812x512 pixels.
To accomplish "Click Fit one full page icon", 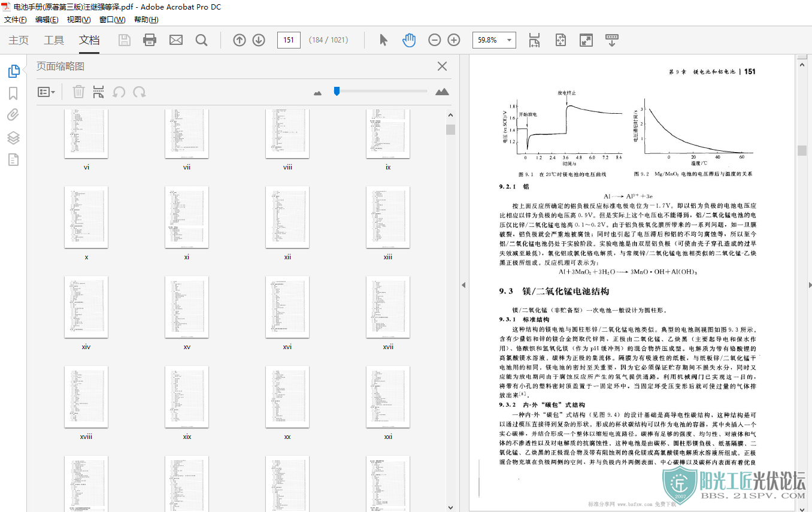I will pyautogui.click(x=560, y=40).
